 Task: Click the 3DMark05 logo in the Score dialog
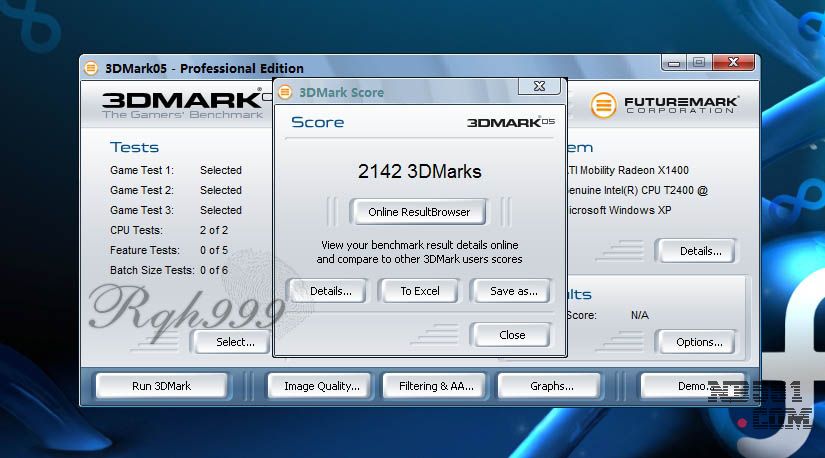(x=510, y=122)
